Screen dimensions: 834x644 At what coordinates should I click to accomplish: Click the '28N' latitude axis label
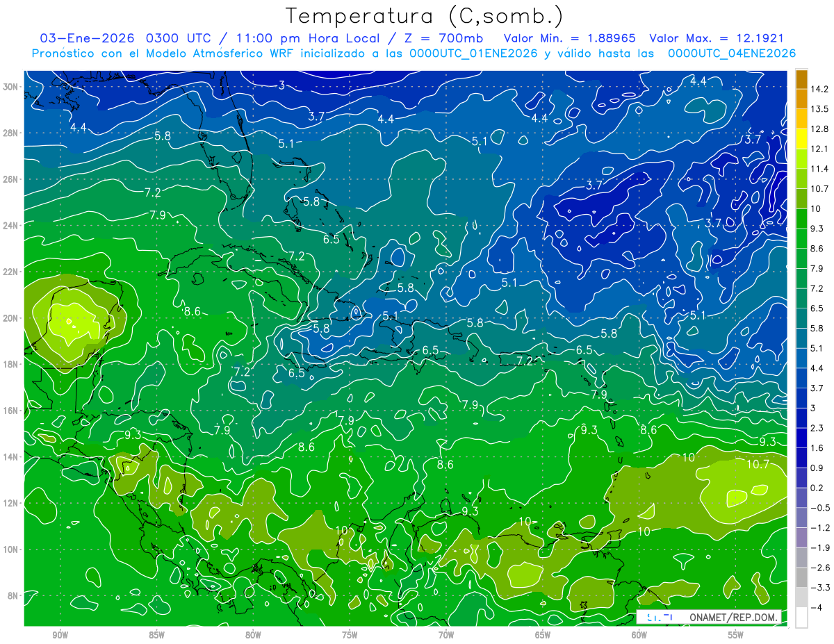[10, 133]
